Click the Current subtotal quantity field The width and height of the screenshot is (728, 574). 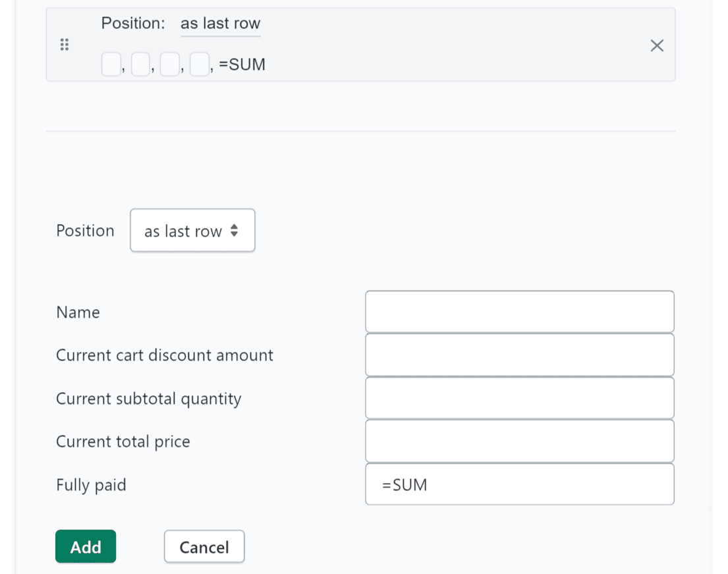[519, 398]
